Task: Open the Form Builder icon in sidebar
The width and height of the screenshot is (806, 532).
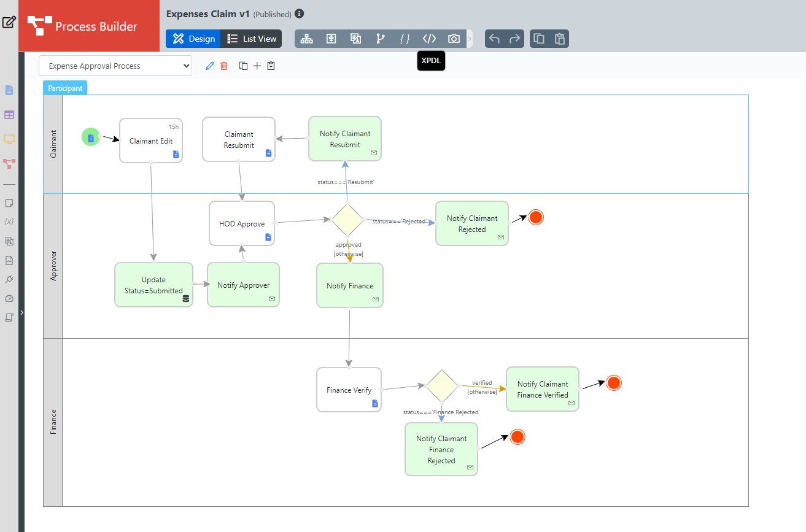Action: [x=9, y=90]
